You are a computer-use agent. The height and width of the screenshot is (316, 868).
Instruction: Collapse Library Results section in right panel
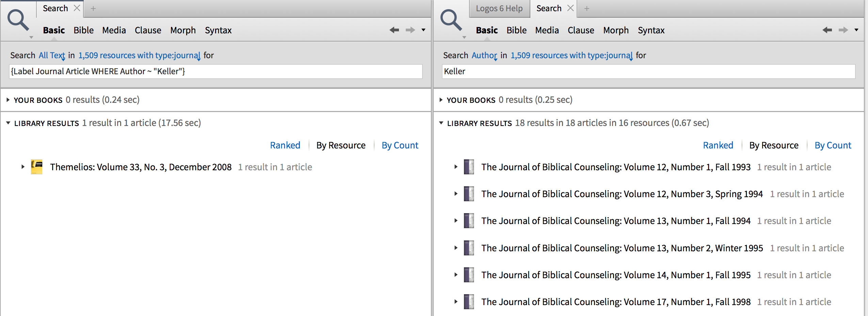click(x=441, y=123)
